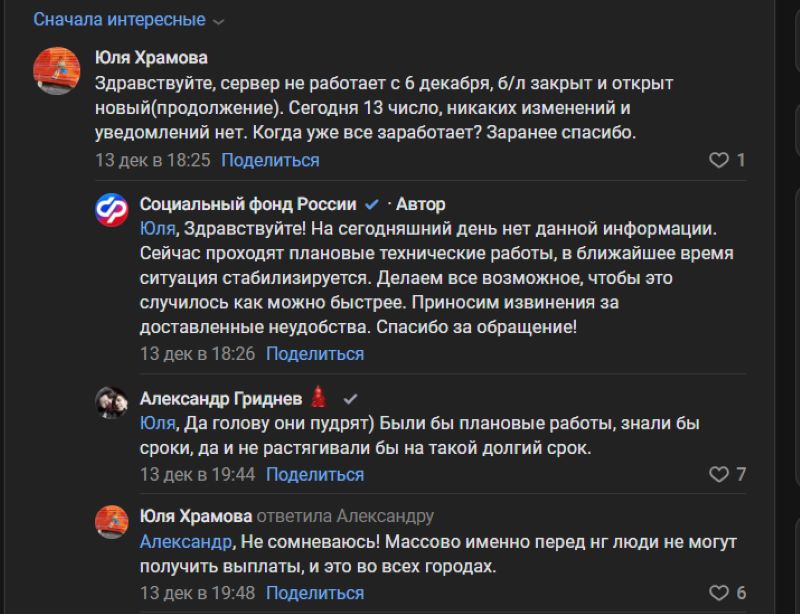Click the "Александр" mention in the last reply
This screenshot has width=800, height=614.
pyautogui.click(x=185, y=541)
